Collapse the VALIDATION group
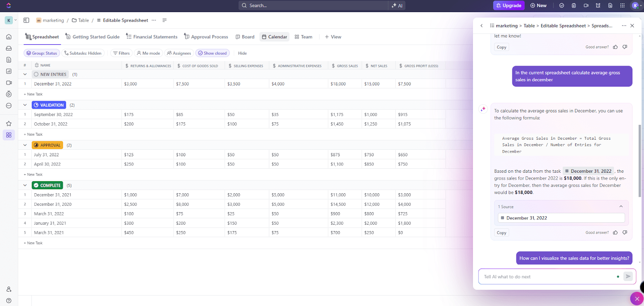The image size is (644, 306). coord(25,105)
